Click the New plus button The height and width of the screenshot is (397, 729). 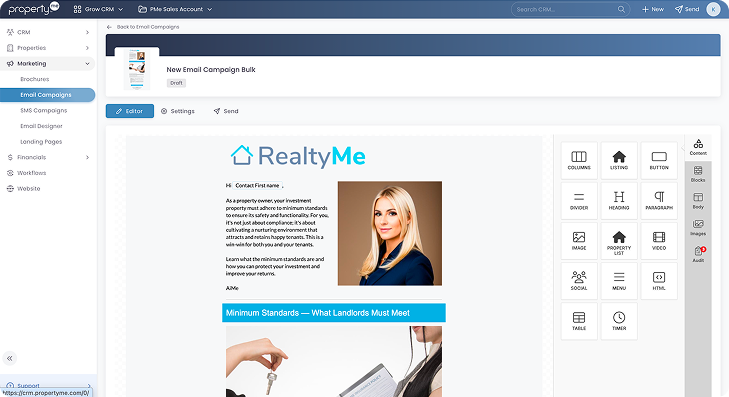coord(653,9)
